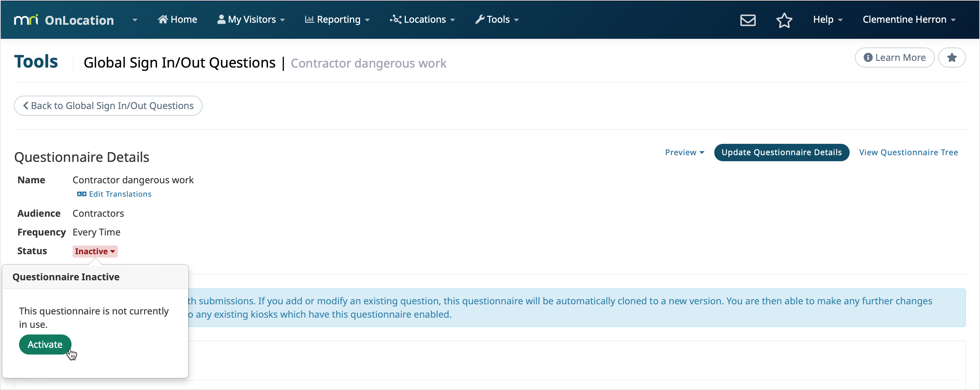
Task: Open the Inactive status dropdown
Action: click(x=95, y=251)
